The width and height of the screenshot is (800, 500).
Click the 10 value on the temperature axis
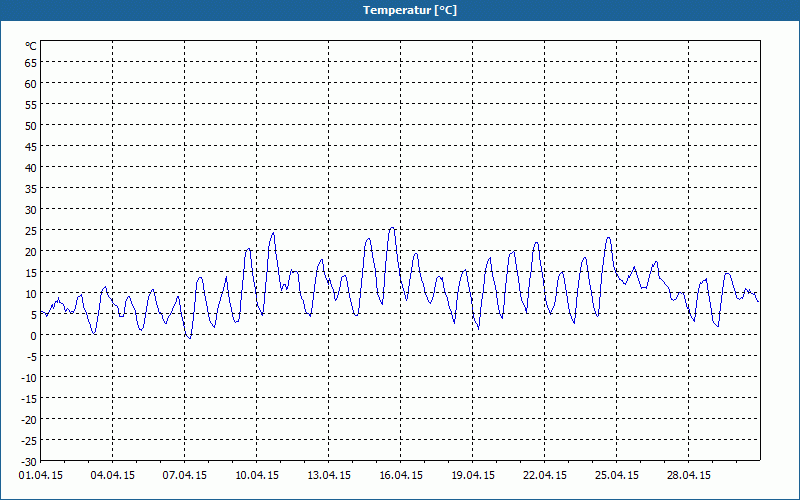[x=31, y=293]
